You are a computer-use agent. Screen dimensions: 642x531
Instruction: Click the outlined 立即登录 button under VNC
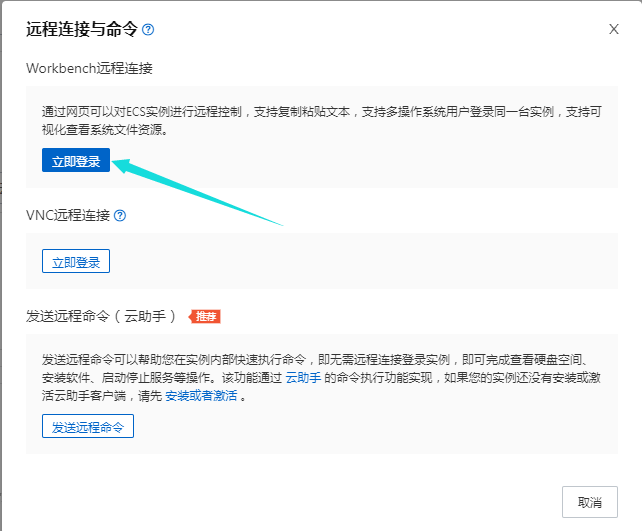[76, 261]
